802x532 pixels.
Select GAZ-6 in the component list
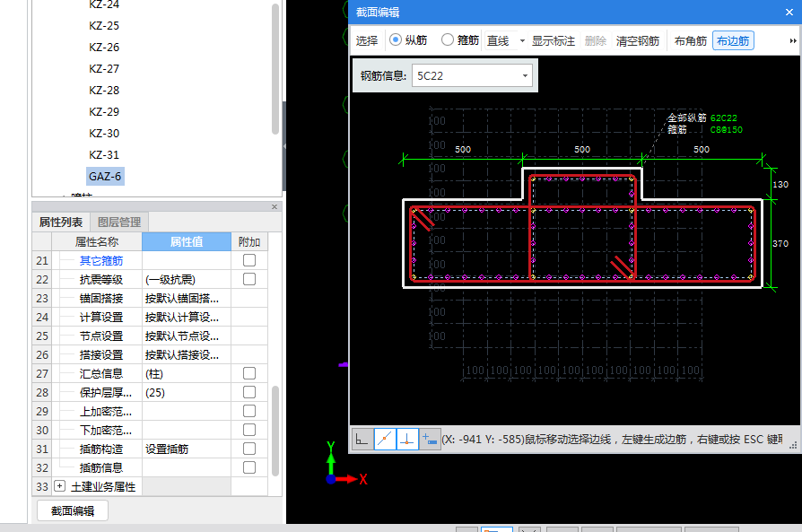(105, 177)
